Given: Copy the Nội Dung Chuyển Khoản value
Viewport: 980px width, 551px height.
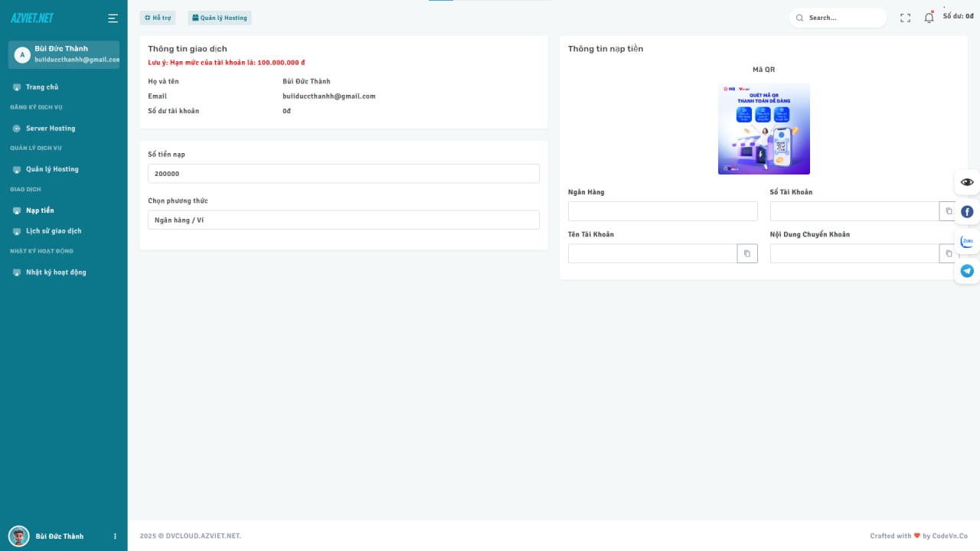Looking at the screenshot, I should (x=949, y=253).
